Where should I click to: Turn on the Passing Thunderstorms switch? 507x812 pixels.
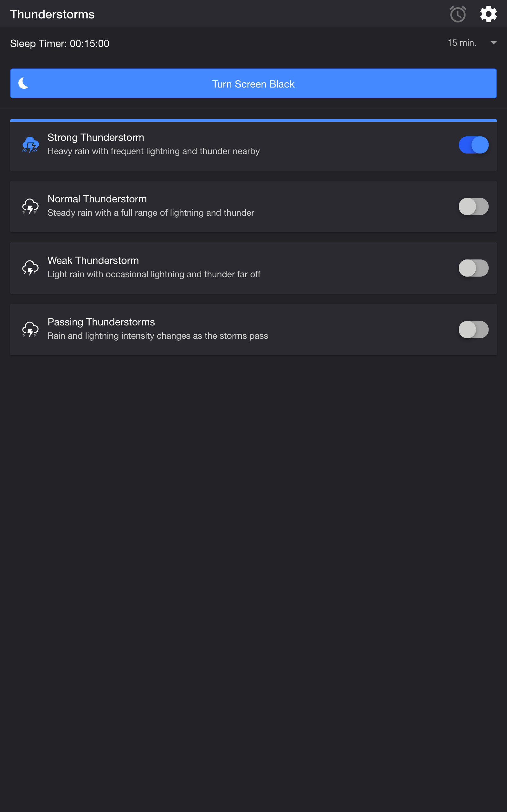473,330
